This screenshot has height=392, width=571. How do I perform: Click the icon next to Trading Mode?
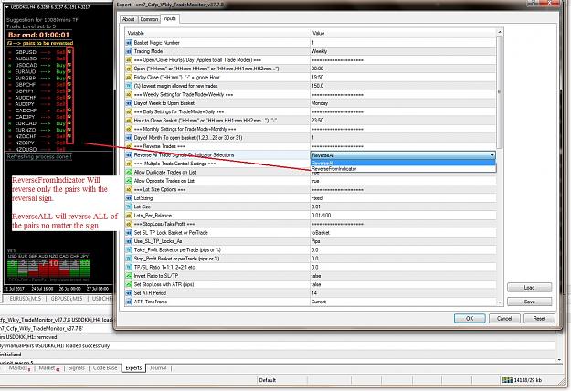(129, 51)
